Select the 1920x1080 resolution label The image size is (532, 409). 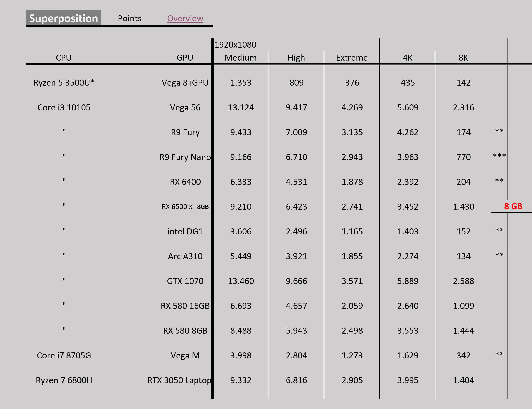click(235, 45)
